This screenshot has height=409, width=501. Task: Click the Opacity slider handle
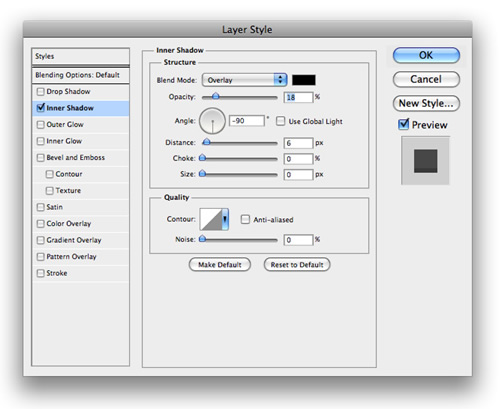[216, 96]
